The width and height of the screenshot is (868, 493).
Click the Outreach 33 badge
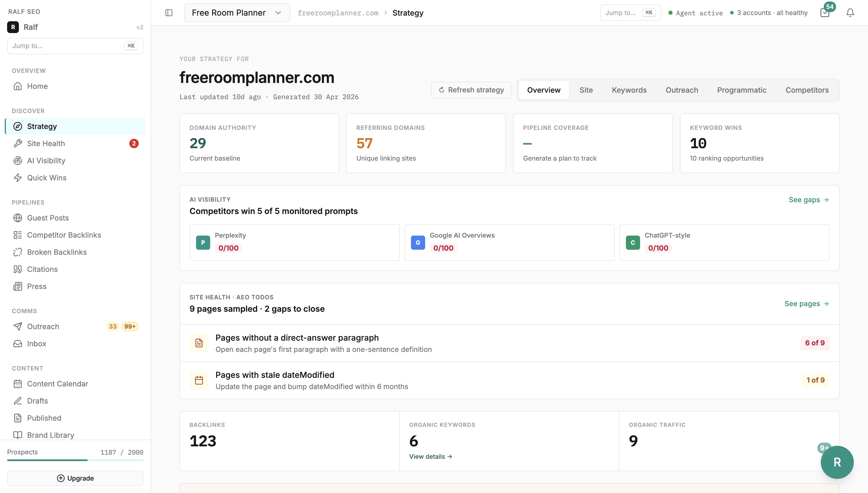113,327
